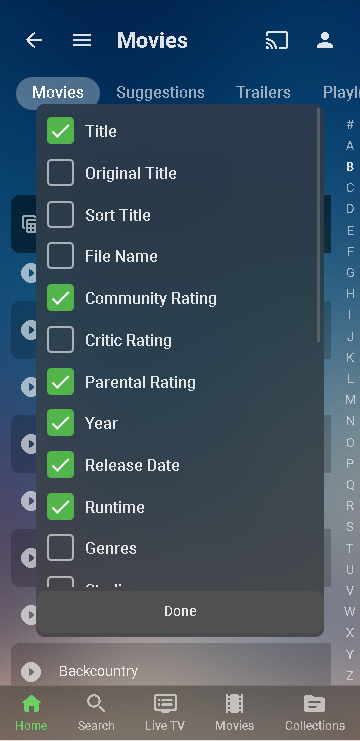Jump to letter W in the index
The height and width of the screenshot is (741, 360).
pyautogui.click(x=350, y=612)
